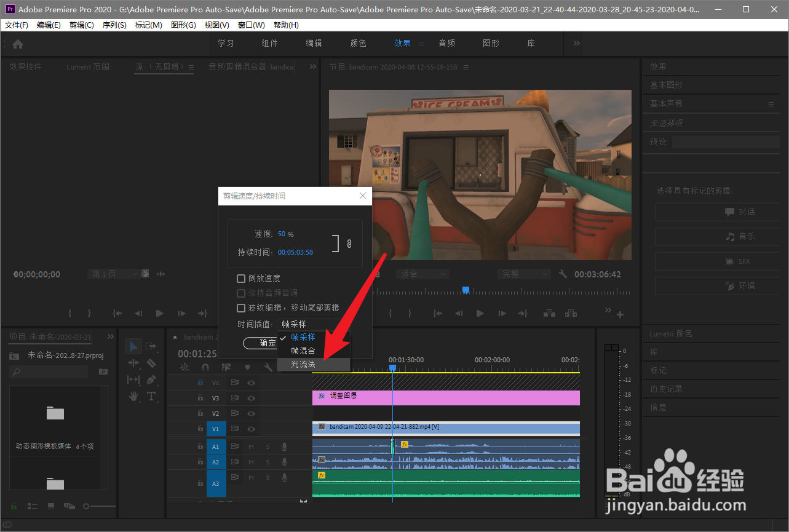Click Lift button in program monitor

click(550, 314)
